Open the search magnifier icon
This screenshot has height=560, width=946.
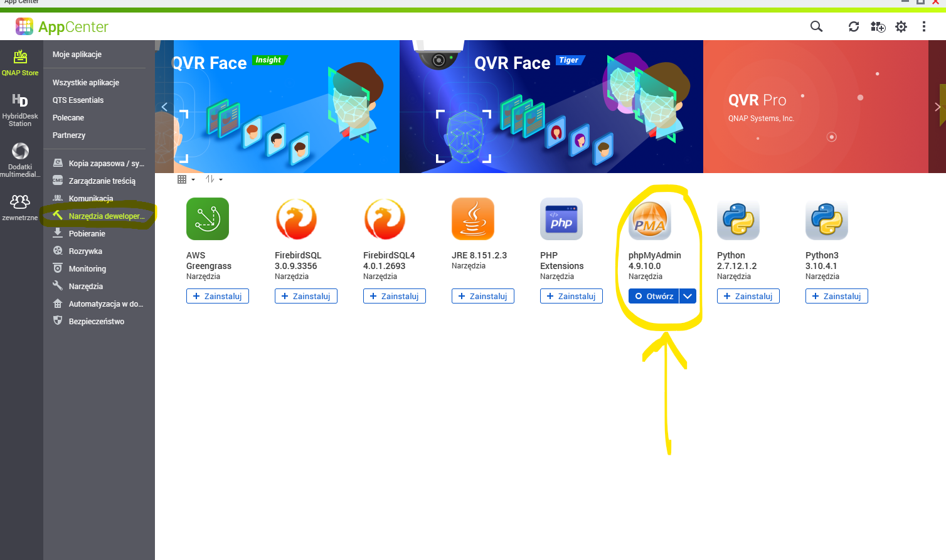pos(816,26)
